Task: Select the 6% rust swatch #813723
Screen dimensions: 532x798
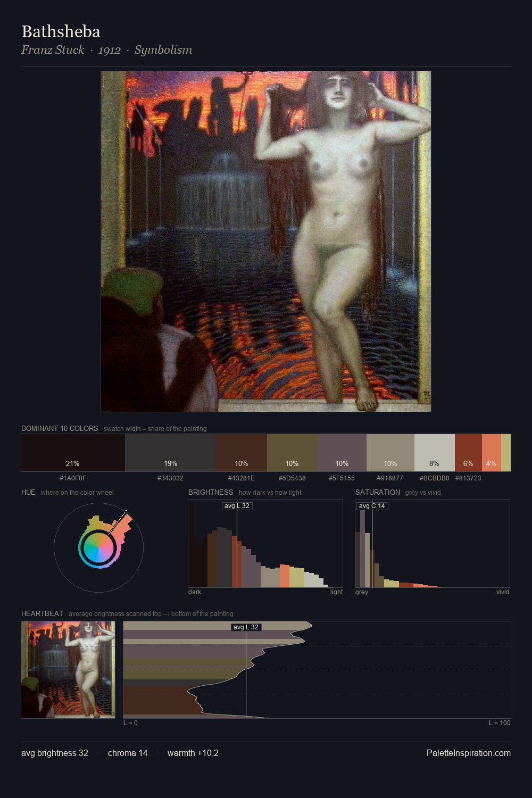Action: point(468,453)
